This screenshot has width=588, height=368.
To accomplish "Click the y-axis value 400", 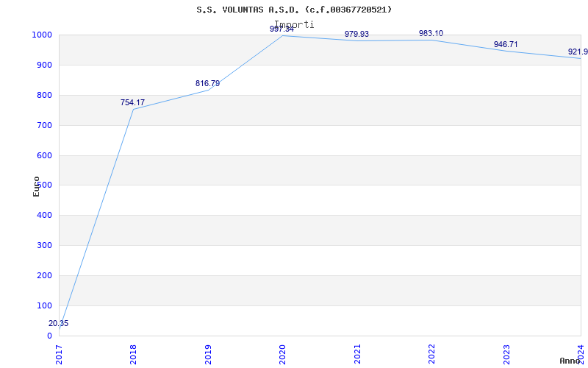I will [44, 215].
